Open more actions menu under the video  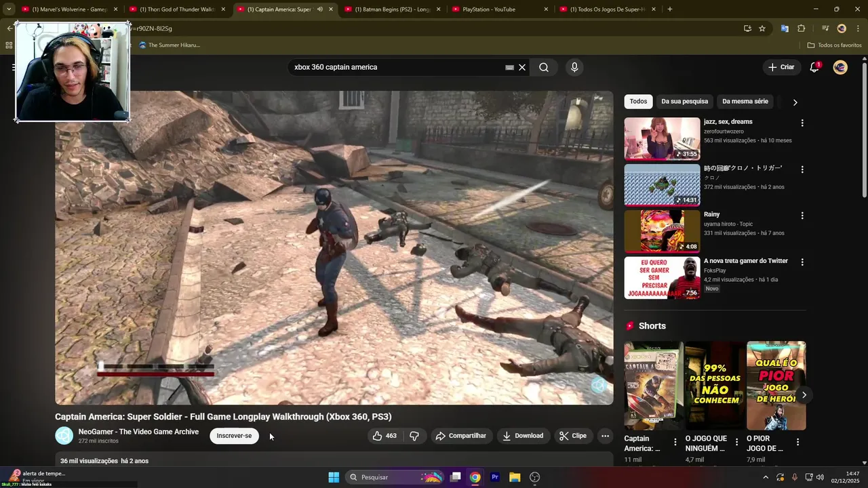pyautogui.click(x=605, y=436)
